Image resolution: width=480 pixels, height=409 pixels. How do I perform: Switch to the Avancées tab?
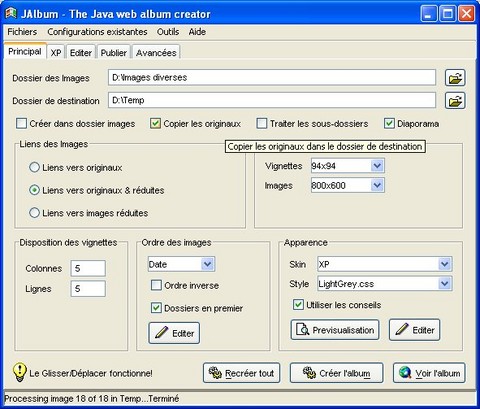[156, 53]
